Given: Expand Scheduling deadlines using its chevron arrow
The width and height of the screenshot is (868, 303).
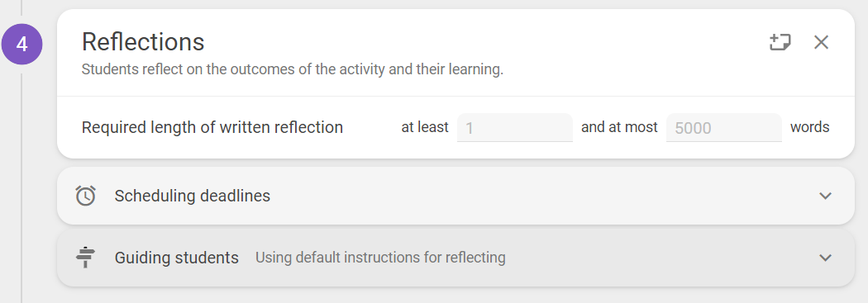Looking at the screenshot, I should [825, 196].
